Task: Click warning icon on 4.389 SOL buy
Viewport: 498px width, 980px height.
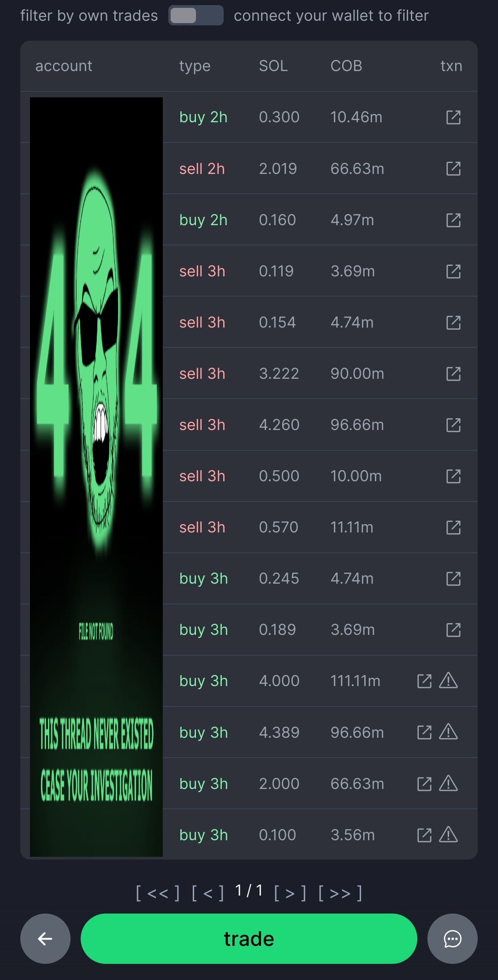Action: tap(448, 732)
